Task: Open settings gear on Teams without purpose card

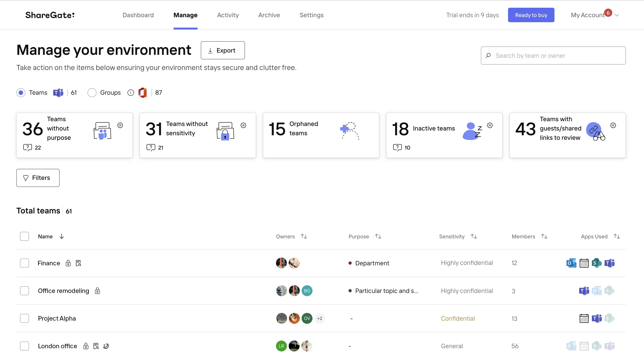Action: point(120,125)
